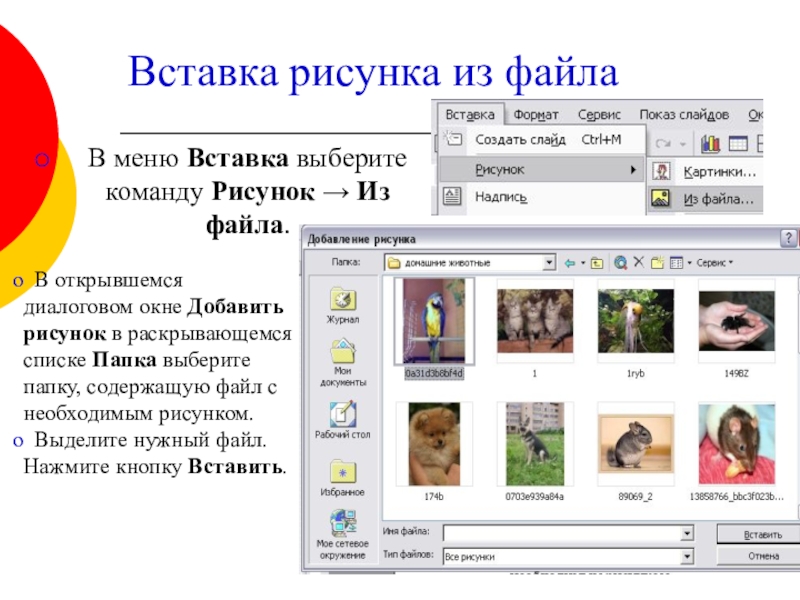Open Журнал in the places bar
Image resolution: width=800 pixels, height=600 pixels.
[342, 306]
